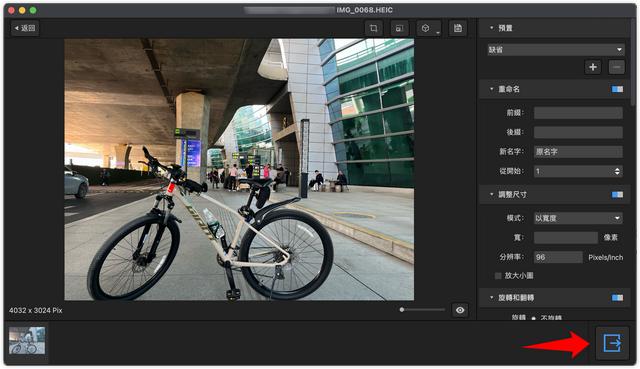Open the 3D cube effects dropdown icon

pos(428,28)
